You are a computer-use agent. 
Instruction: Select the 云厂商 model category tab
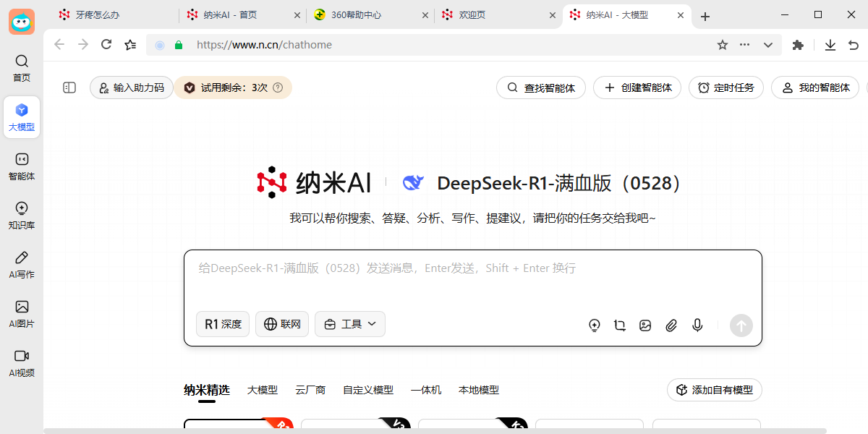310,389
